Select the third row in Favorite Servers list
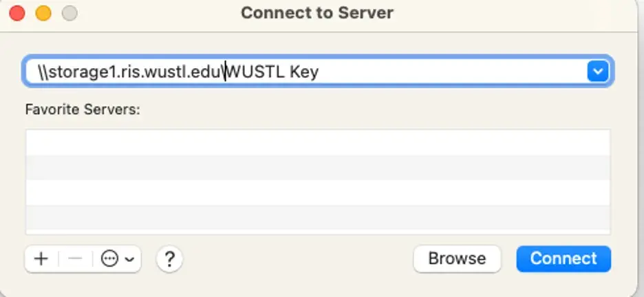Viewport: 644px width, 297px height. (317, 192)
